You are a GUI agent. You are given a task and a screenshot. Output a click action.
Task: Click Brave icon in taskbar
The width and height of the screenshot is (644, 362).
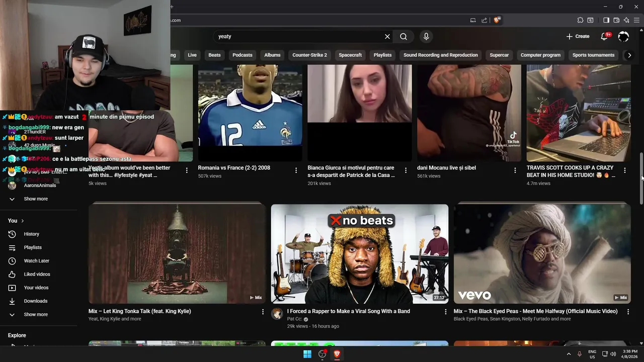click(337, 354)
